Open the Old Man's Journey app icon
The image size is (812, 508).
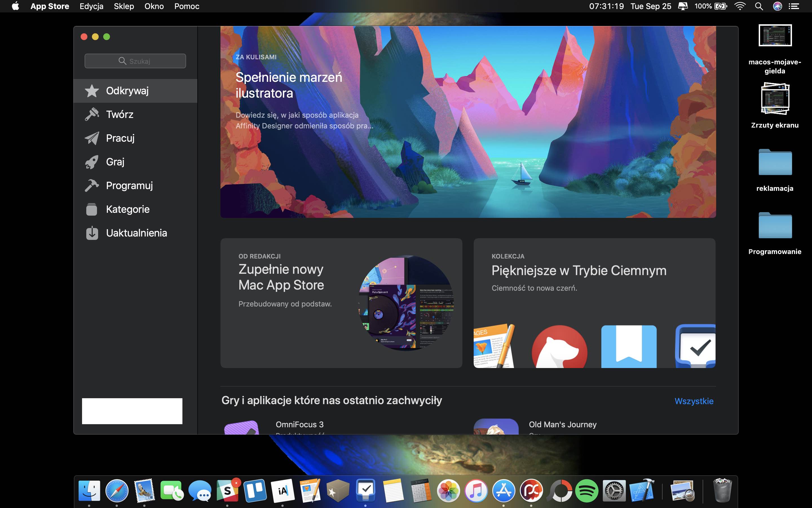496,427
